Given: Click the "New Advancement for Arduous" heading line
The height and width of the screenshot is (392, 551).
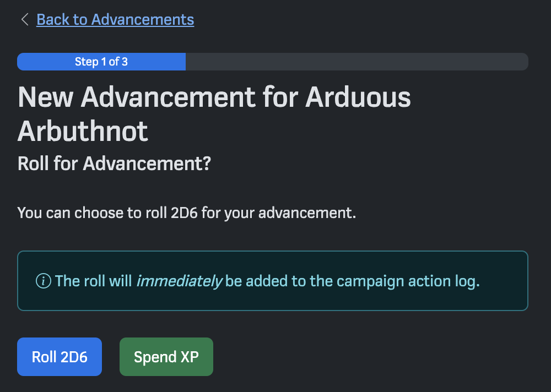Looking at the screenshot, I should tap(214, 98).
